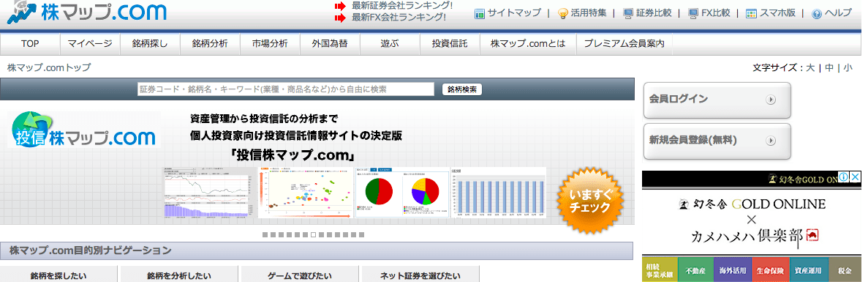Click the スマホ版 icon

[x=751, y=13]
